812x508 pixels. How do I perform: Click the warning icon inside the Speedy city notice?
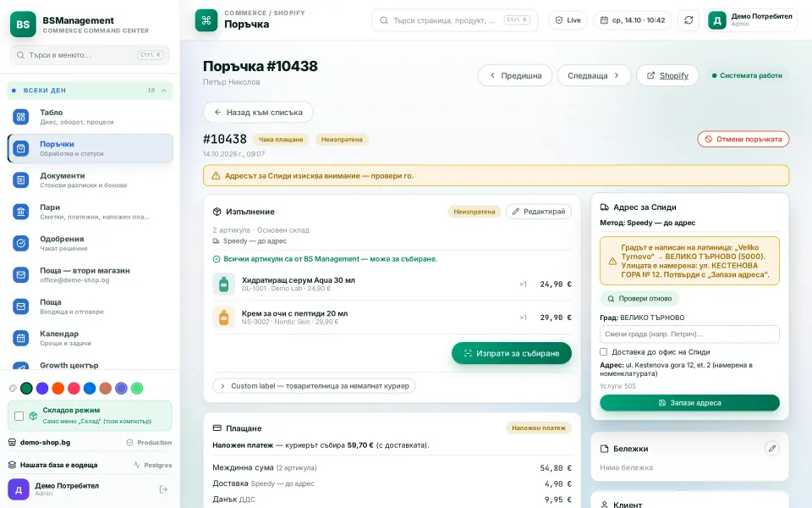612,262
